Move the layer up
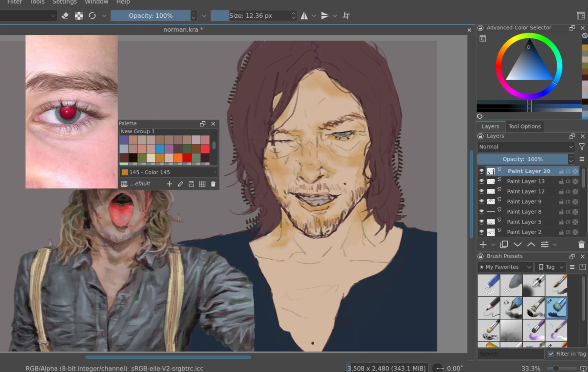The image size is (588, 372). point(531,244)
